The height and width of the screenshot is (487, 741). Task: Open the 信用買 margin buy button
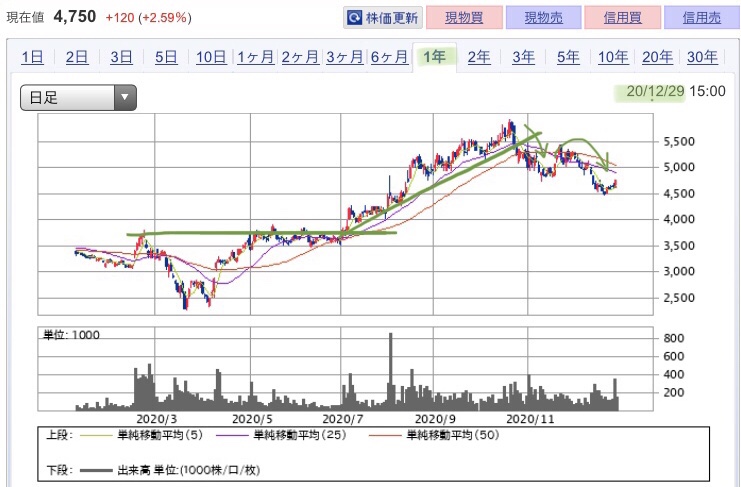tap(622, 18)
